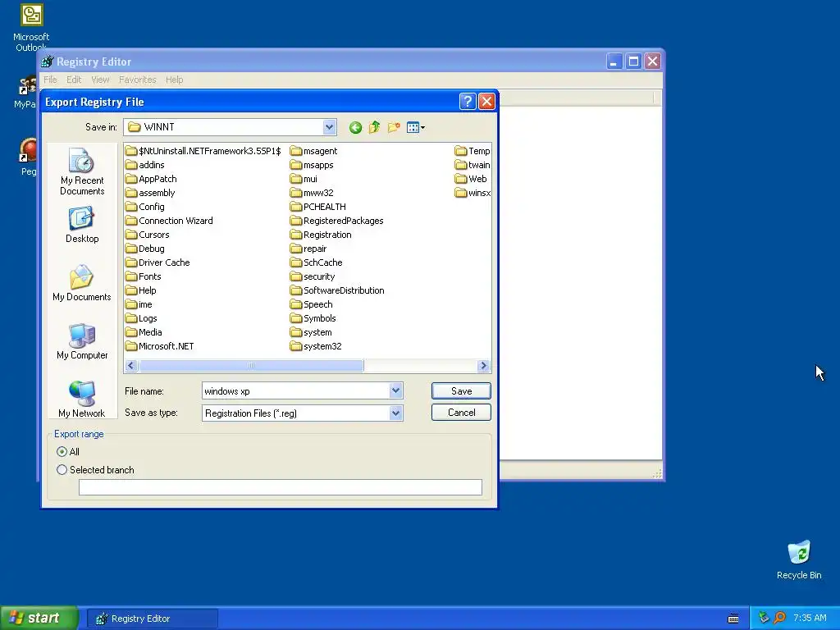Select the repair folder
Image resolution: width=840 pixels, height=630 pixels.
[x=308, y=249]
